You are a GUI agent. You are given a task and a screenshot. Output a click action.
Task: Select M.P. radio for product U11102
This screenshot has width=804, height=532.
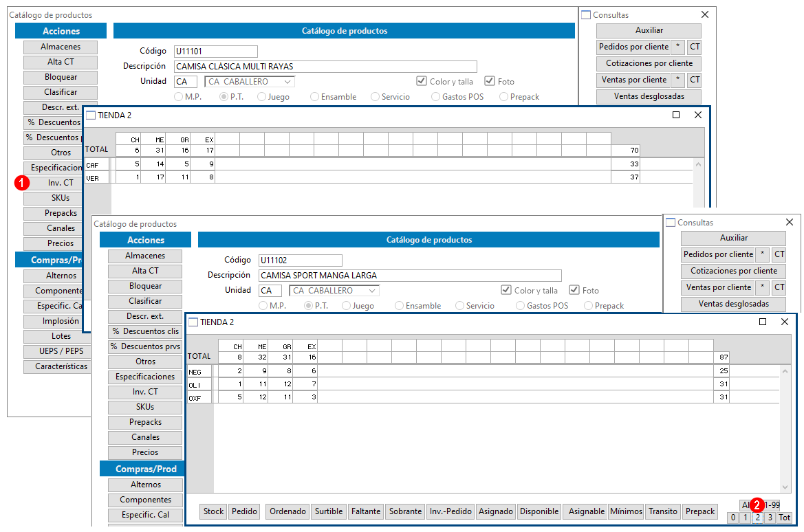(263, 305)
